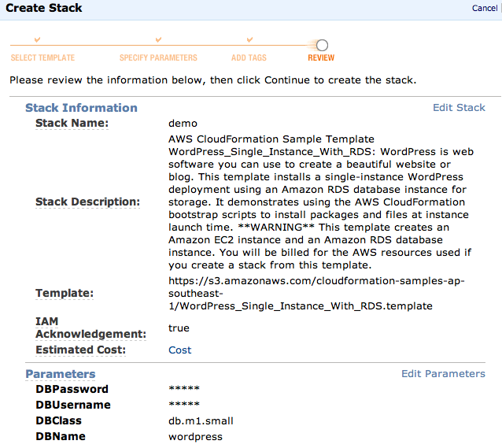Click the review instruction sentence
Screen dimensions: 502x448
pos(213,80)
